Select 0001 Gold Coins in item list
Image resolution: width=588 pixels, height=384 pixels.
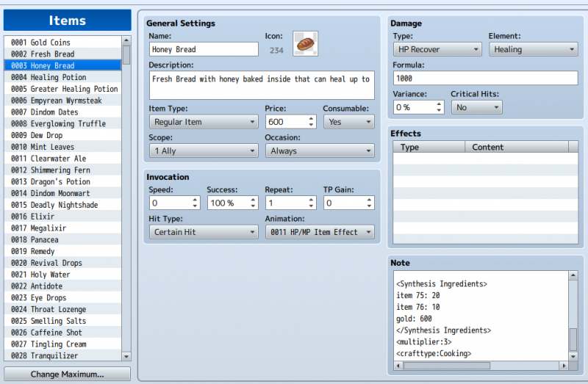click(62, 43)
